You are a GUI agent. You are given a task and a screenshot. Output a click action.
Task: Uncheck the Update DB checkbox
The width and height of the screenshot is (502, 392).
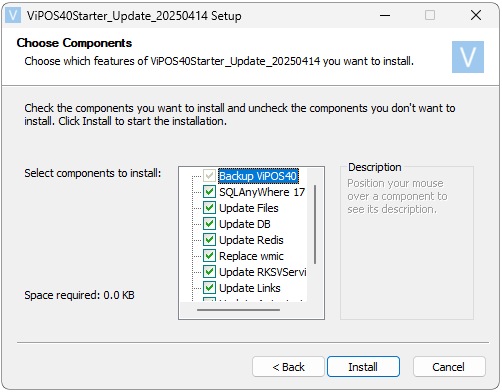pos(209,224)
